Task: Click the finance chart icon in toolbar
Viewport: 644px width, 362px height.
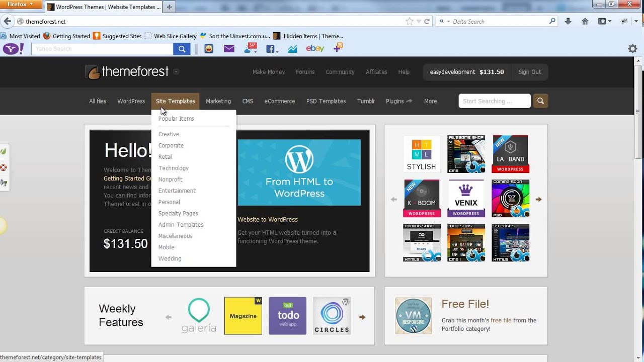Action: pos(293,49)
